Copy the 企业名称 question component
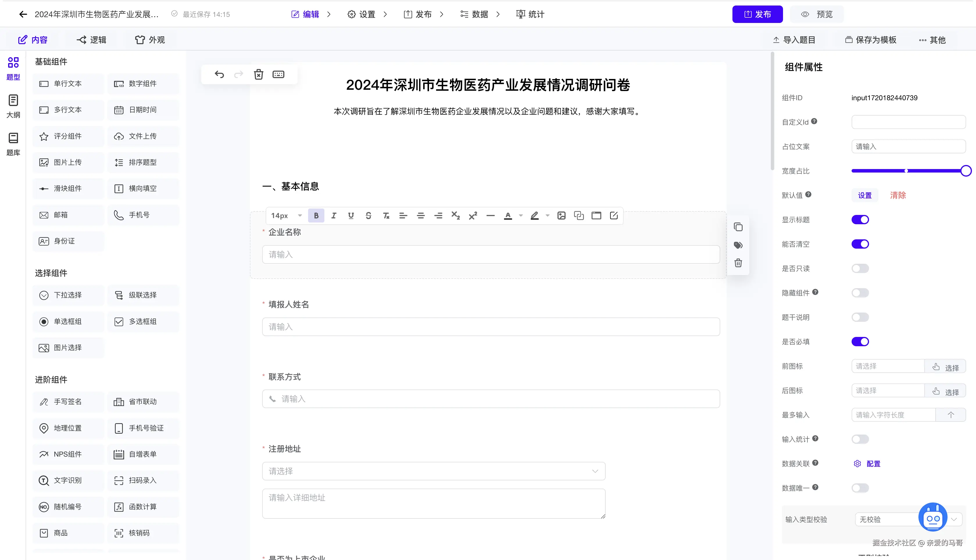 (x=738, y=227)
